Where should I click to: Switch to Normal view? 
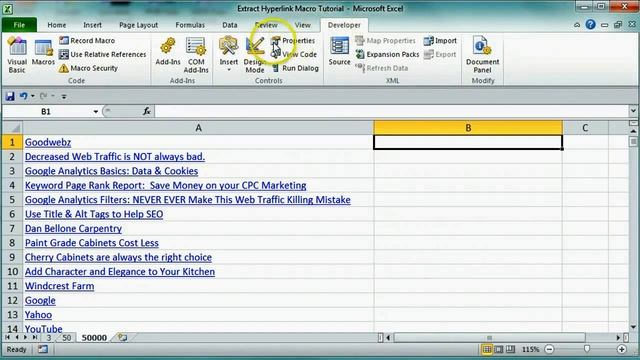tap(487, 349)
